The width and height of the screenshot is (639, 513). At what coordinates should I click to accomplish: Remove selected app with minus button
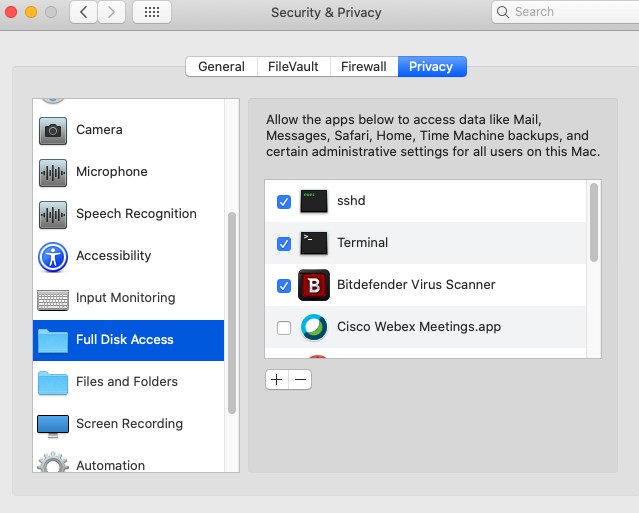coord(300,379)
